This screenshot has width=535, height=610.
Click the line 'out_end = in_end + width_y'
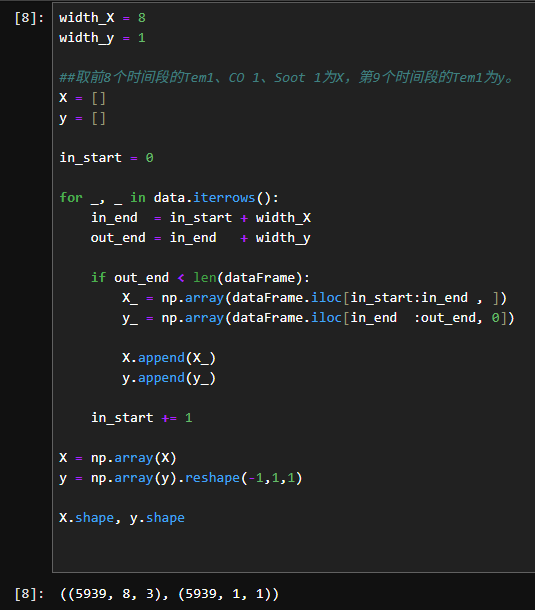pos(201,238)
